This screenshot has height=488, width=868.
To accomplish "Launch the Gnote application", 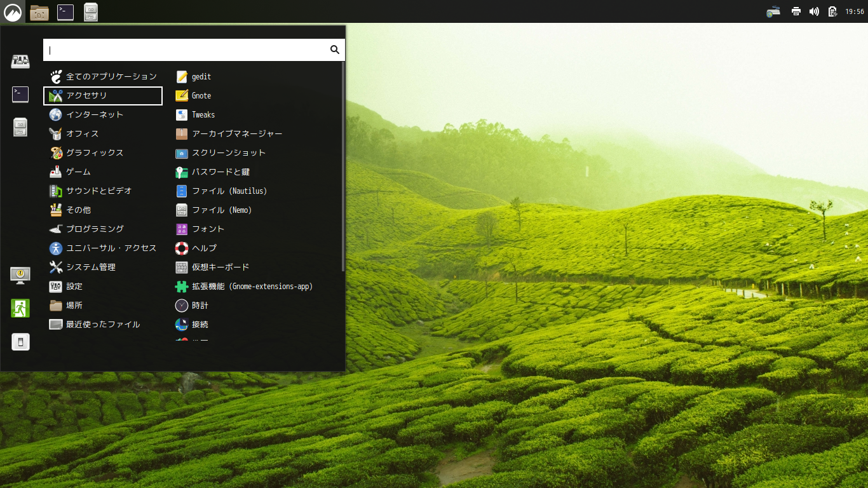I will pyautogui.click(x=193, y=96).
